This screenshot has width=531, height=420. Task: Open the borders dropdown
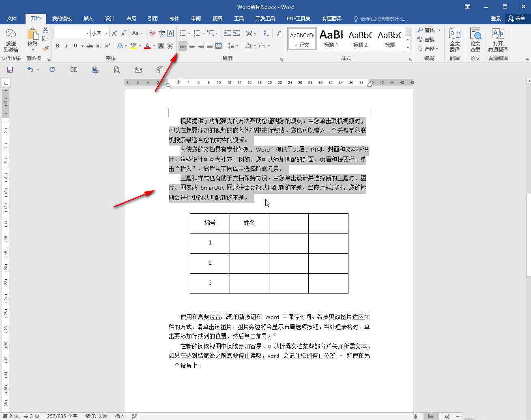[269, 46]
